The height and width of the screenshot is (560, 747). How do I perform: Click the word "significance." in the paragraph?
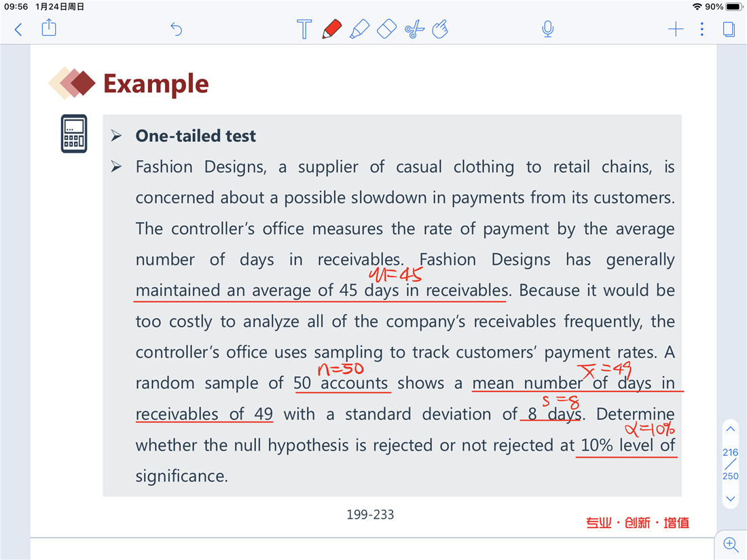[181, 476]
